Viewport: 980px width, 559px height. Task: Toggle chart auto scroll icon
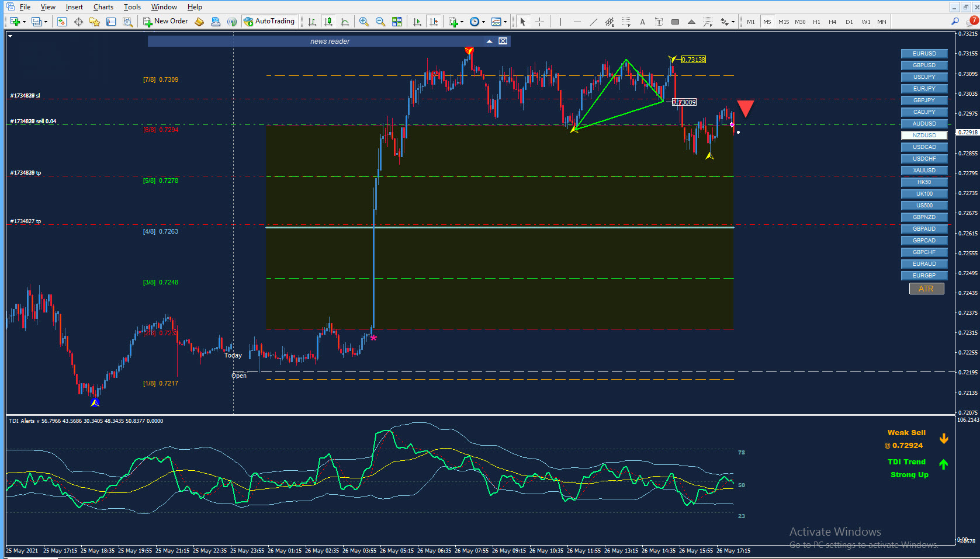click(x=417, y=22)
